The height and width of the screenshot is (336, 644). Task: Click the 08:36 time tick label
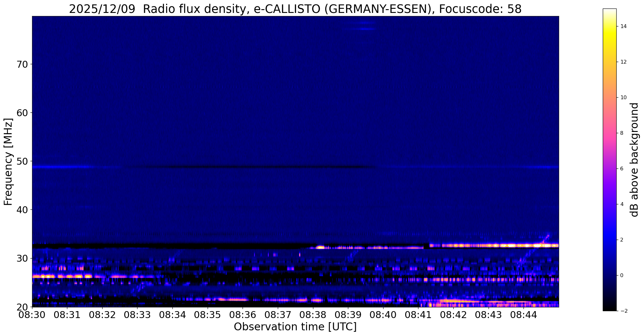tap(243, 315)
